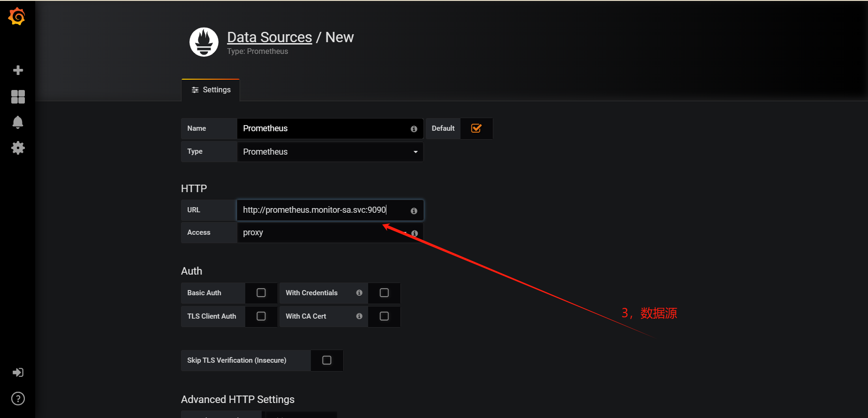Click the With Credentials info icon
This screenshot has height=418, width=868.
tap(359, 293)
